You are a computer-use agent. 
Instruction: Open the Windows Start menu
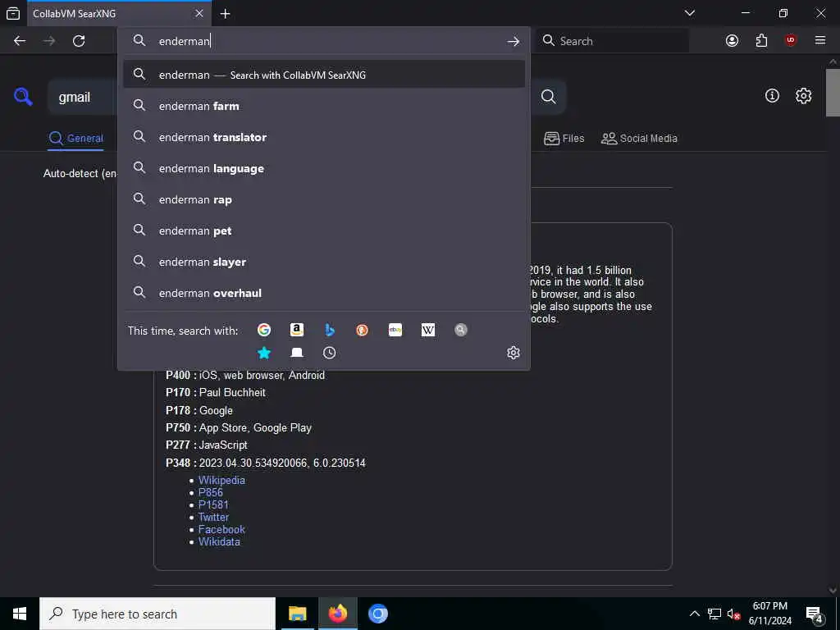tap(20, 614)
